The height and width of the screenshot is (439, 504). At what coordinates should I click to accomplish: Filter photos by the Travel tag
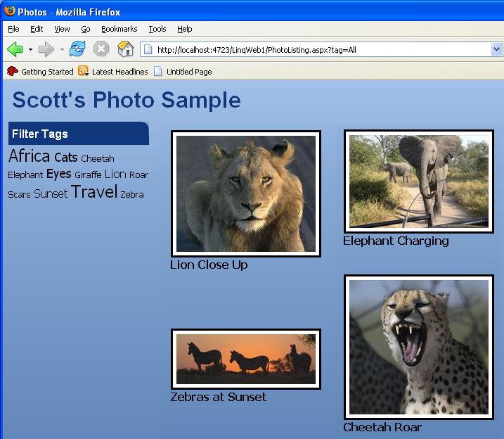coord(94,191)
